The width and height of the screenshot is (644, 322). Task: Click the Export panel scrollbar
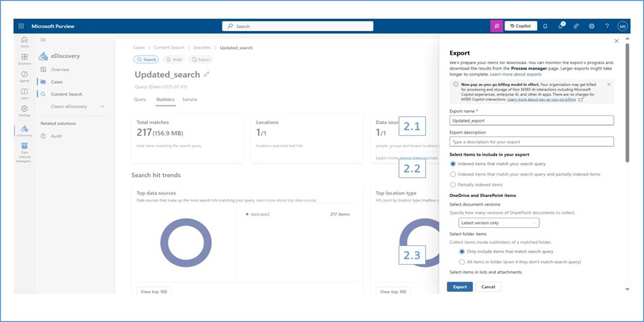pyautogui.click(x=628, y=102)
